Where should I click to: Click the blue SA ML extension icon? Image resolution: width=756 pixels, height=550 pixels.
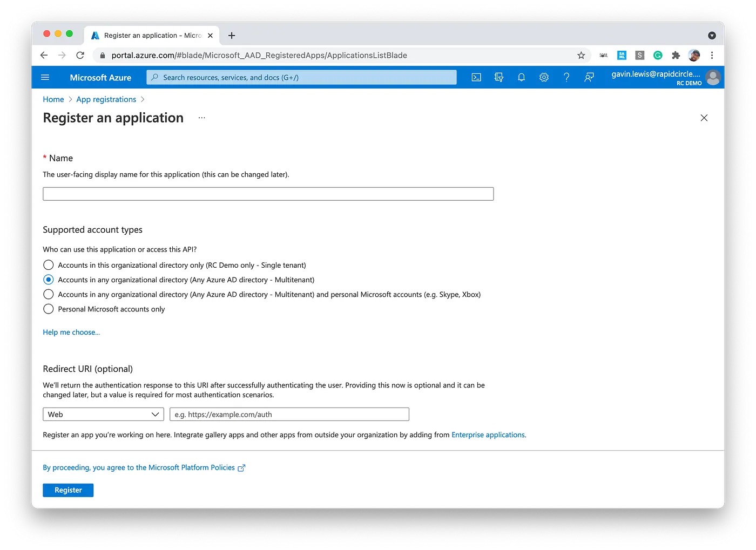622,55
